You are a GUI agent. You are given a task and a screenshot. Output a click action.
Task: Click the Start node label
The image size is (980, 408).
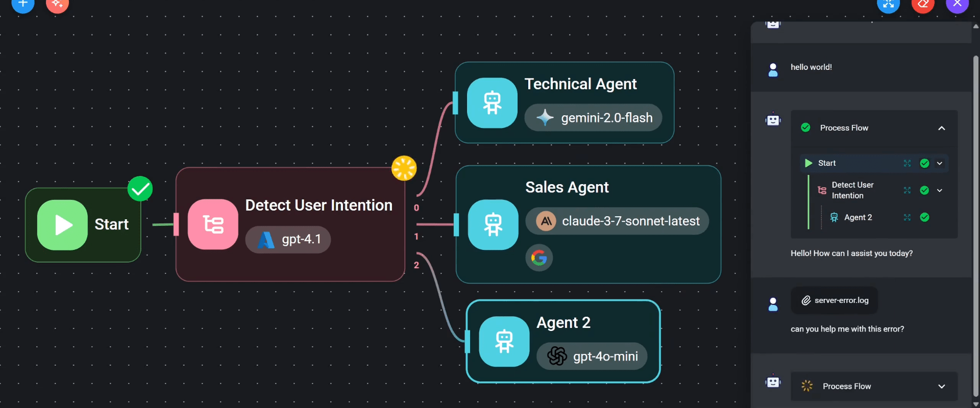112,224
